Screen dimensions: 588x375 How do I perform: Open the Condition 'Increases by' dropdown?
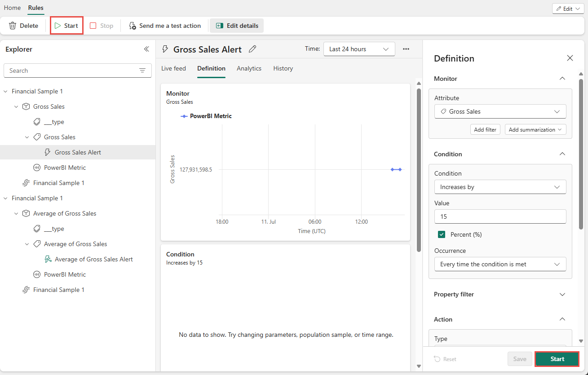500,187
